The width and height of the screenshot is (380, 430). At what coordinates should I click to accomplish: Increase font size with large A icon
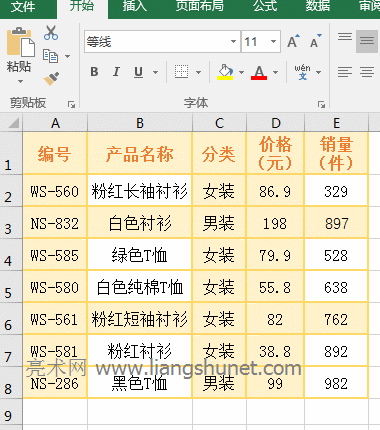pos(293,41)
